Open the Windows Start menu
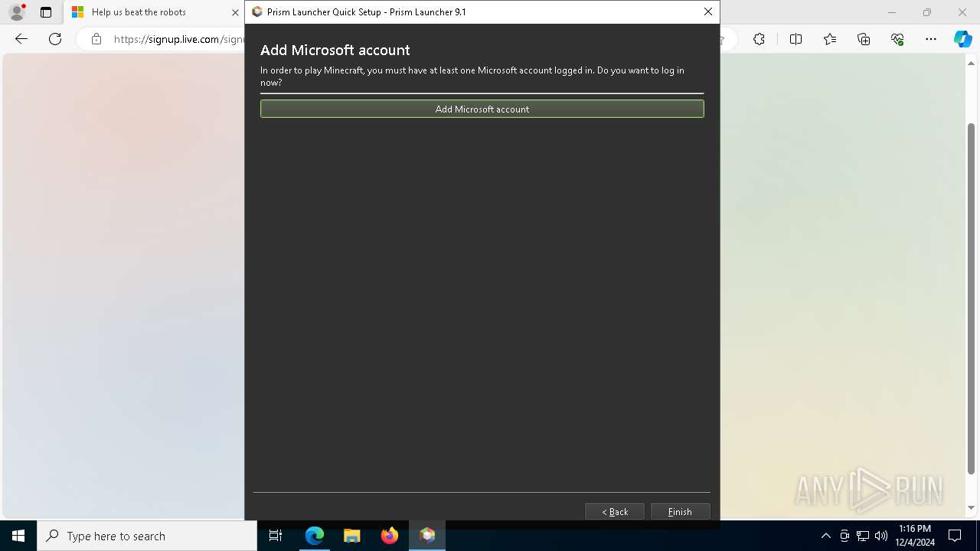Image resolution: width=980 pixels, height=551 pixels. (x=18, y=536)
